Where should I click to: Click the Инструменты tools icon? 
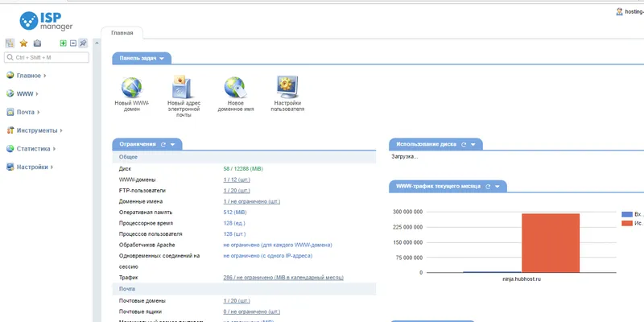10,130
